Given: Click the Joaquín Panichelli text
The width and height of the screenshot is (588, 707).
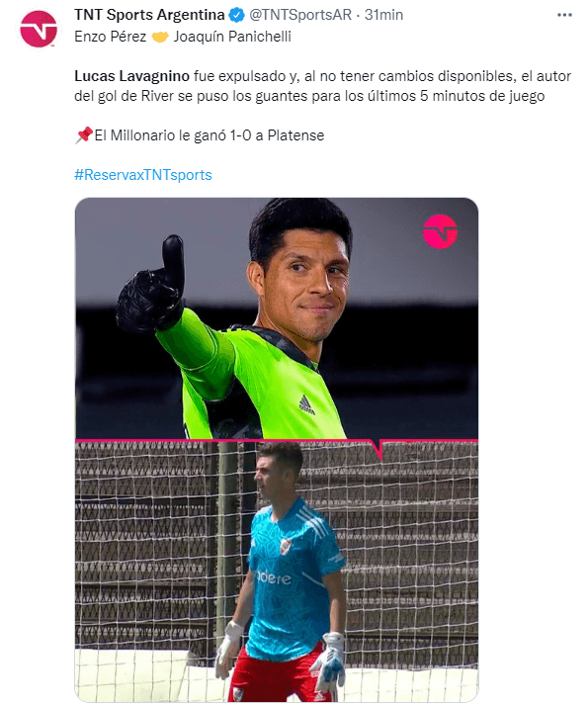Looking at the screenshot, I should 232,37.
